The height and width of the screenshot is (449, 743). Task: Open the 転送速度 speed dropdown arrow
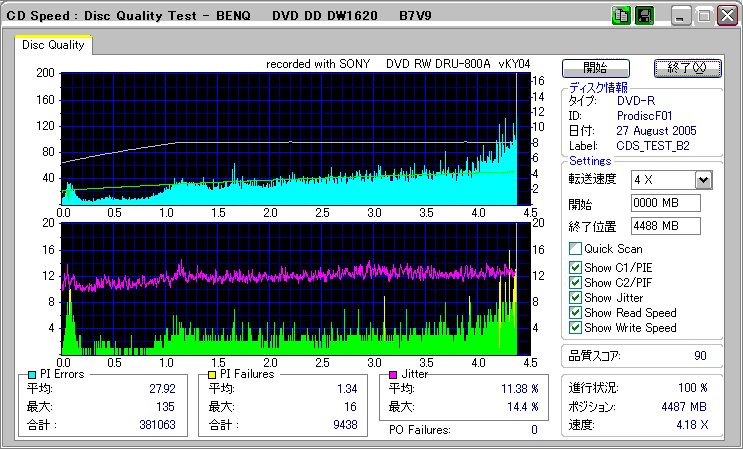point(704,180)
